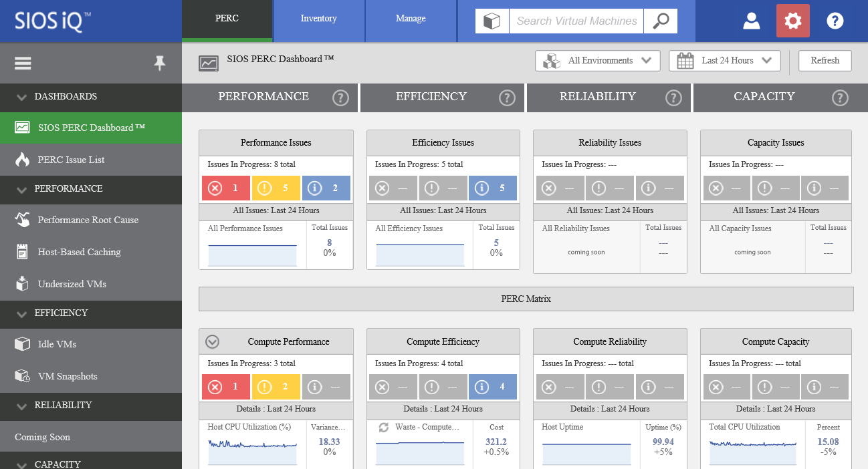Open PERC Issue List from sidebar
868x469 pixels.
91,160
